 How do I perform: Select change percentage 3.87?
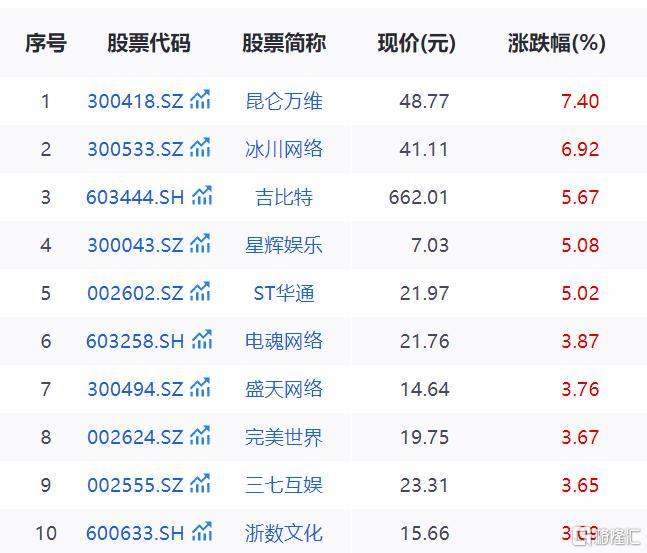(x=580, y=341)
